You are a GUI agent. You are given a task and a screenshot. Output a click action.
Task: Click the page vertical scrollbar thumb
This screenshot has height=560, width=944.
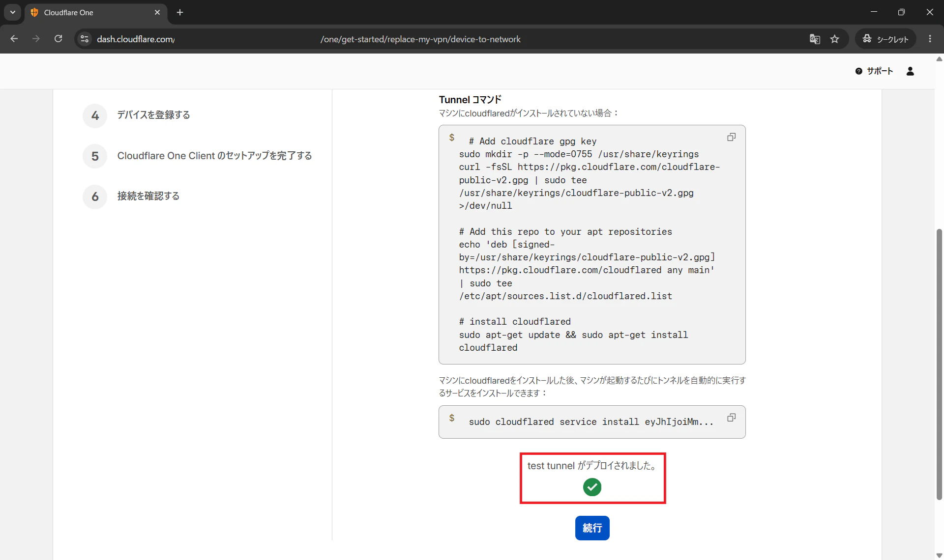pyautogui.click(x=939, y=364)
